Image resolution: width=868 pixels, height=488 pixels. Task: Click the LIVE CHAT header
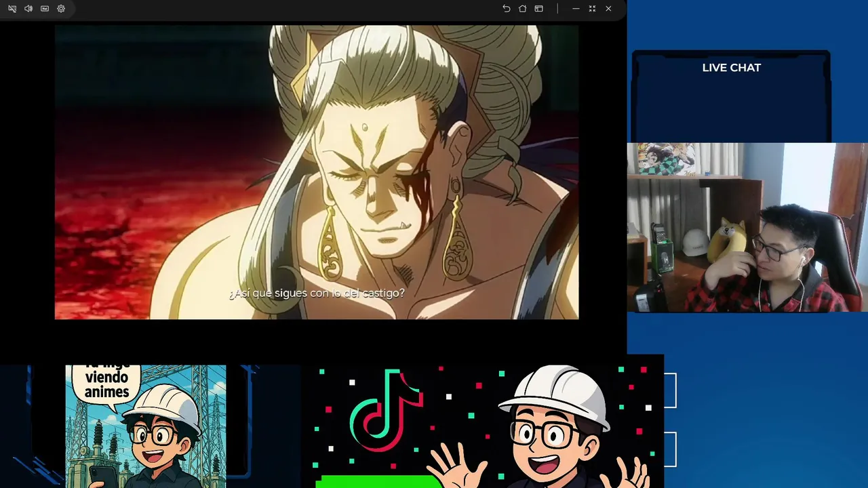[731, 68]
